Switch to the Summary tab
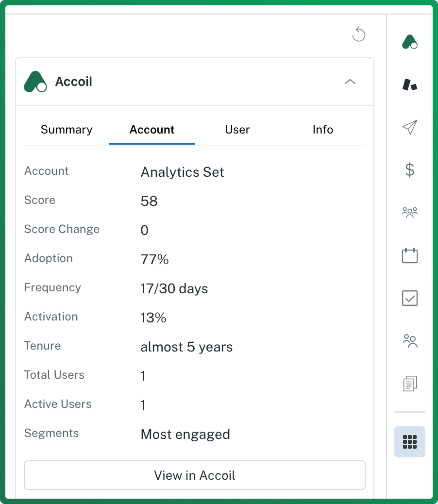 click(67, 130)
